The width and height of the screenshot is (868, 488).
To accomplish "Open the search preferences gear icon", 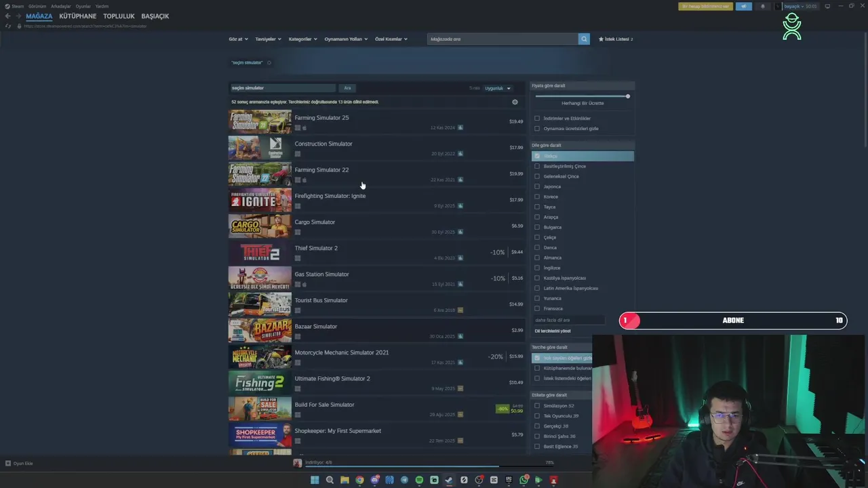I will [515, 102].
